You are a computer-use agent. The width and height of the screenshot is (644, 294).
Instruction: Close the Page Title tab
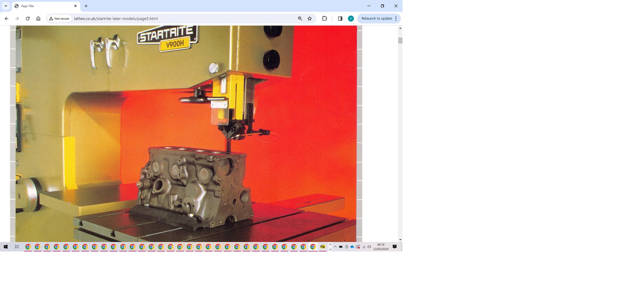75,6
